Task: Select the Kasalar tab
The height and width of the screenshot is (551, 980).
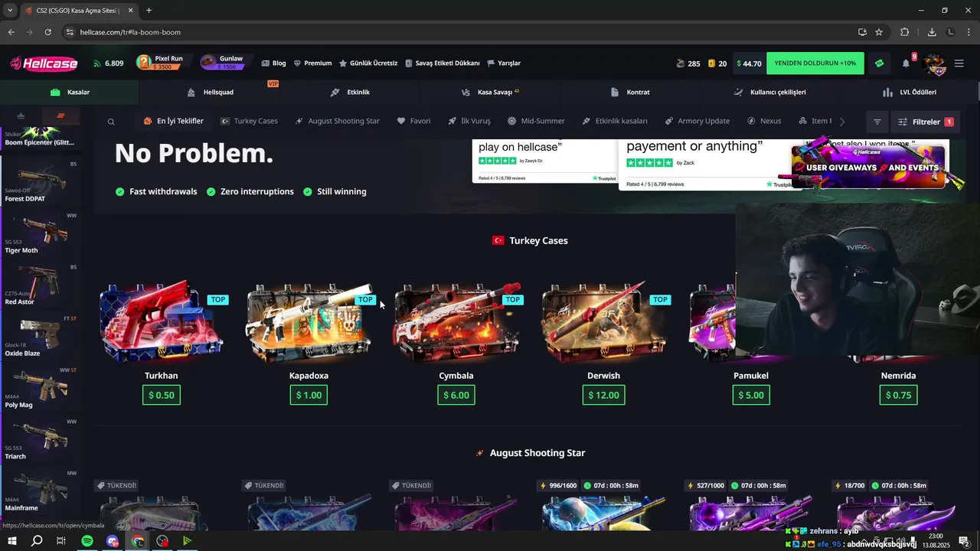Action: coord(70,92)
